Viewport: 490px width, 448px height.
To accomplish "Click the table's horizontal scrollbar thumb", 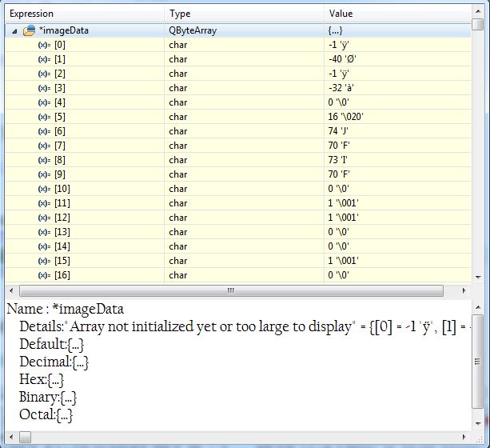I will click(x=231, y=290).
